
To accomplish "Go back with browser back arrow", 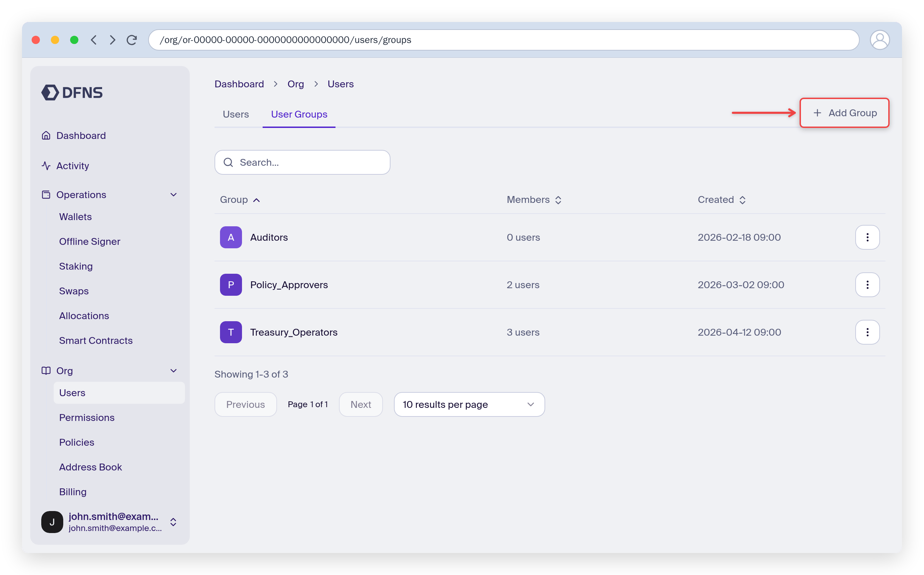I will pyautogui.click(x=93, y=40).
